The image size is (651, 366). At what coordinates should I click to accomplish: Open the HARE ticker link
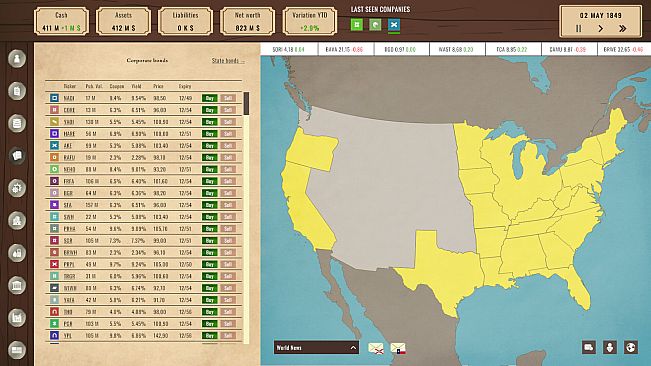[69, 134]
